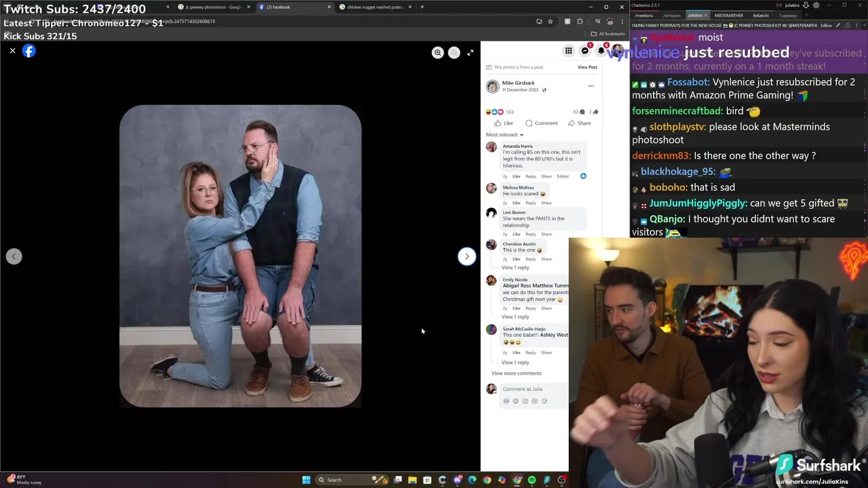
Task: Open Chrome three-dot menu
Action: click(622, 21)
